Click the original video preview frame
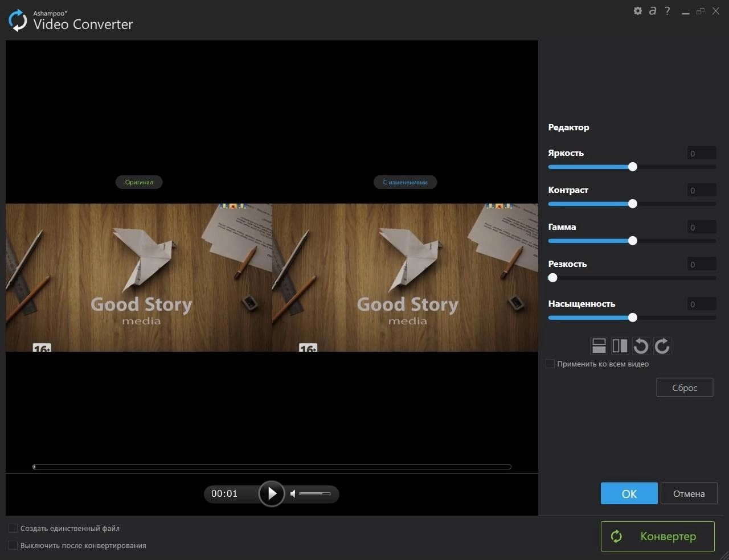The image size is (729, 560). click(x=139, y=277)
